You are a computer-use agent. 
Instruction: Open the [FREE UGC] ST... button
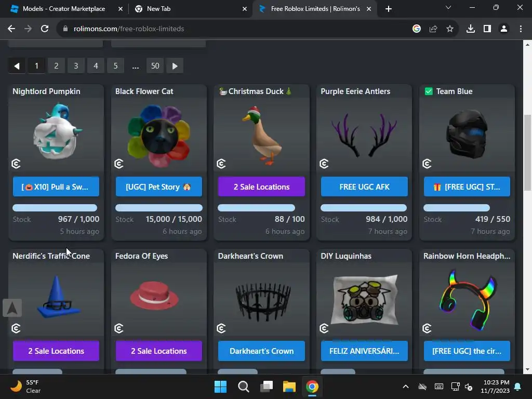pyautogui.click(x=467, y=187)
